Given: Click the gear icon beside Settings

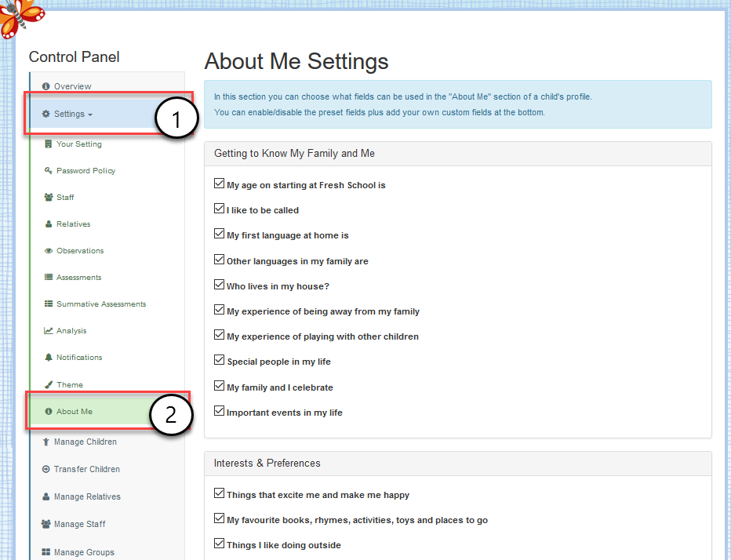Looking at the screenshot, I should point(45,114).
